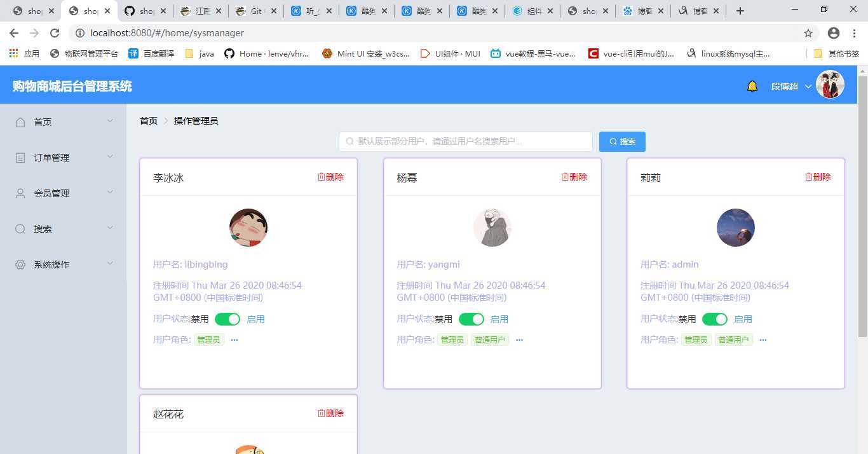
Task: Open 段博超 user dropdown arrow
Action: [x=808, y=86]
